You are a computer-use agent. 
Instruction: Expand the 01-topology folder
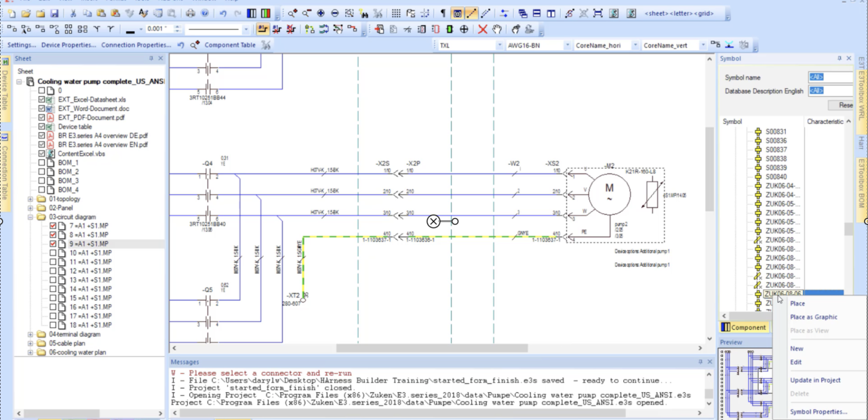pyautogui.click(x=31, y=199)
